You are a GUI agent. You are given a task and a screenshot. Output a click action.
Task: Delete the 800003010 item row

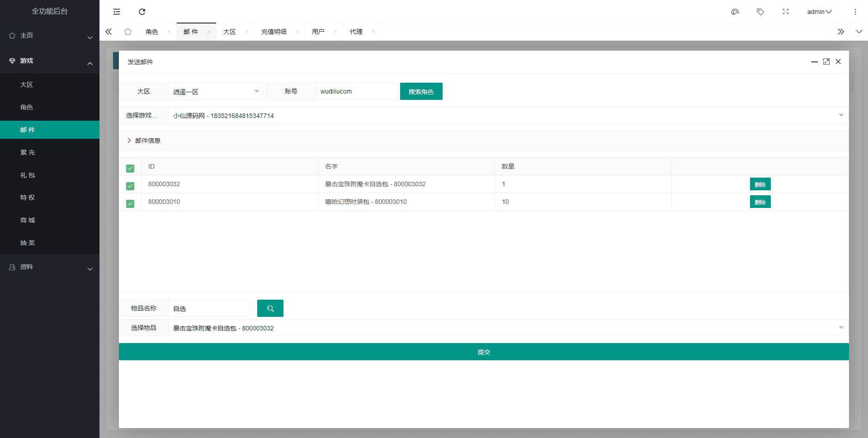[760, 202]
